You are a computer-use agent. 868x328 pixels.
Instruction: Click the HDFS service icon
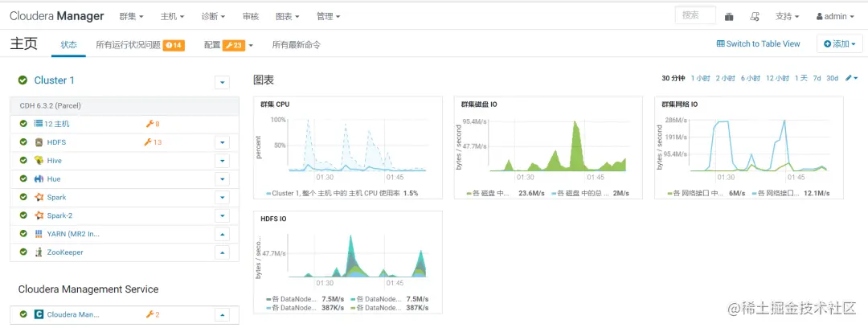(39, 142)
